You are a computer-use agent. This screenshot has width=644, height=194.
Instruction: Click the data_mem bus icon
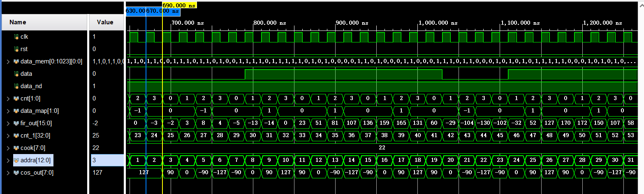point(16,61)
